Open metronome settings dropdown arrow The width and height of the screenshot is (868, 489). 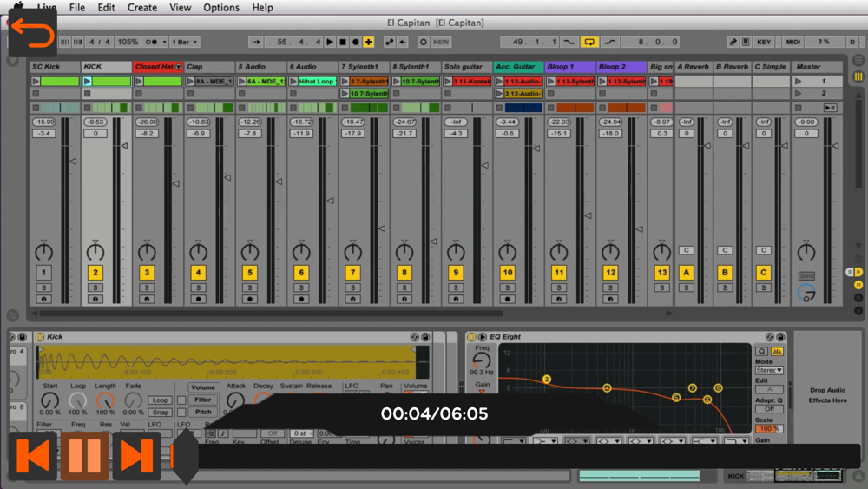(x=164, y=42)
